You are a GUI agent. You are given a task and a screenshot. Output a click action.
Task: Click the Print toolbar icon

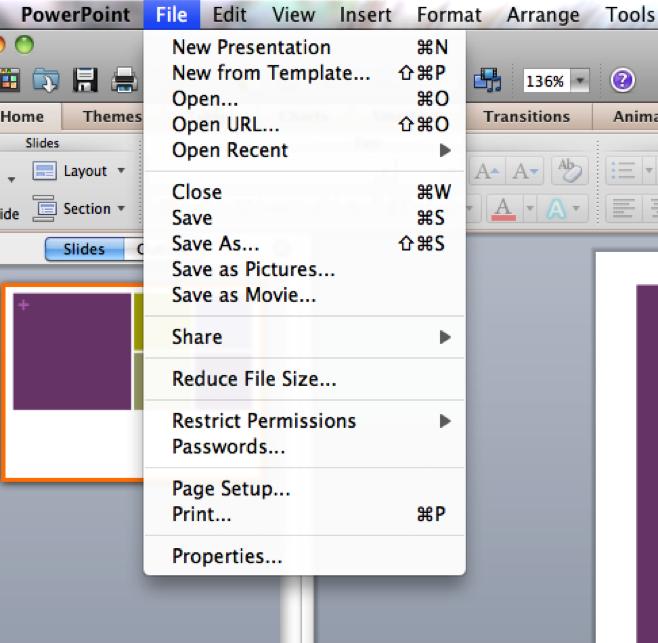click(x=124, y=80)
